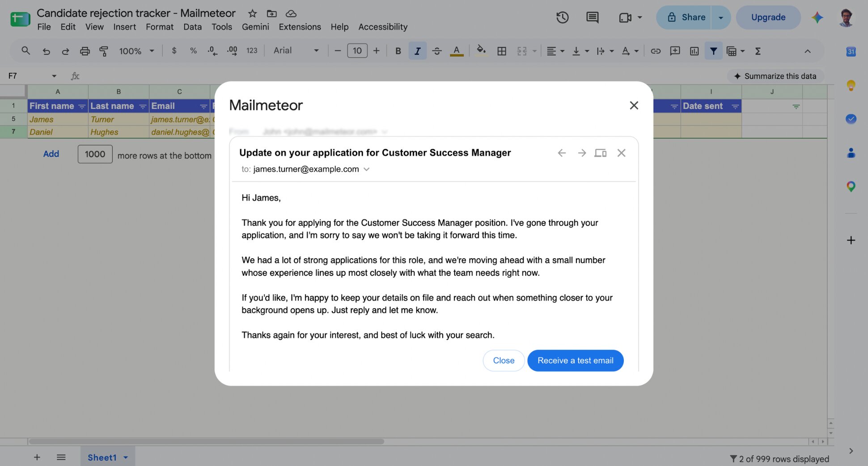Show previous recipient preview arrow
The width and height of the screenshot is (868, 466).
(x=562, y=153)
